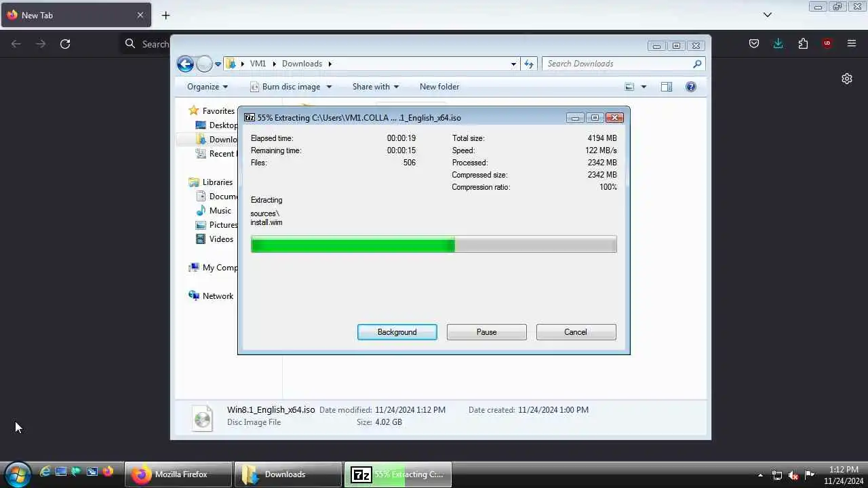Open the new tab page settings gear
The height and width of the screenshot is (488, 868).
(x=847, y=79)
